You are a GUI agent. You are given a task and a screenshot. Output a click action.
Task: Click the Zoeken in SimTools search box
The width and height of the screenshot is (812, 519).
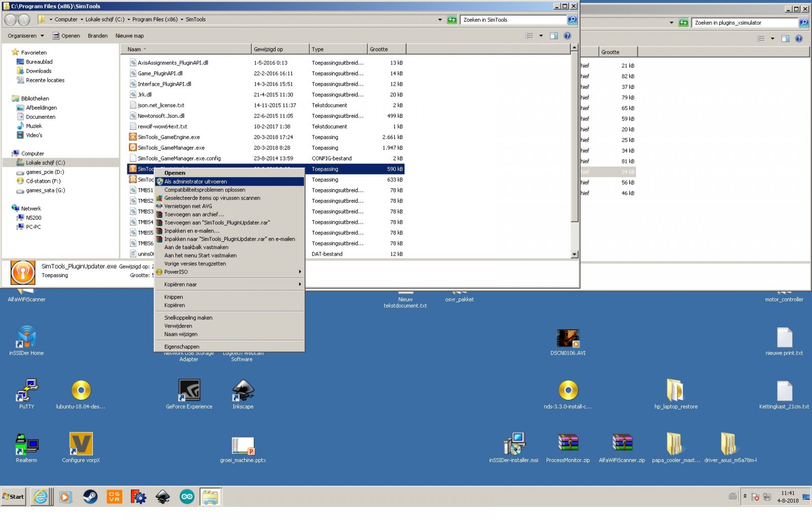point(513,20)
